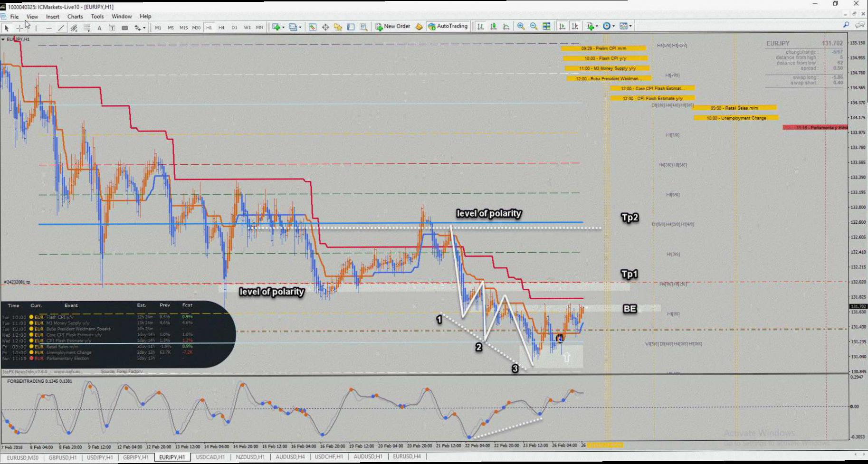Switch timeframe to M15

click(183, 28)
